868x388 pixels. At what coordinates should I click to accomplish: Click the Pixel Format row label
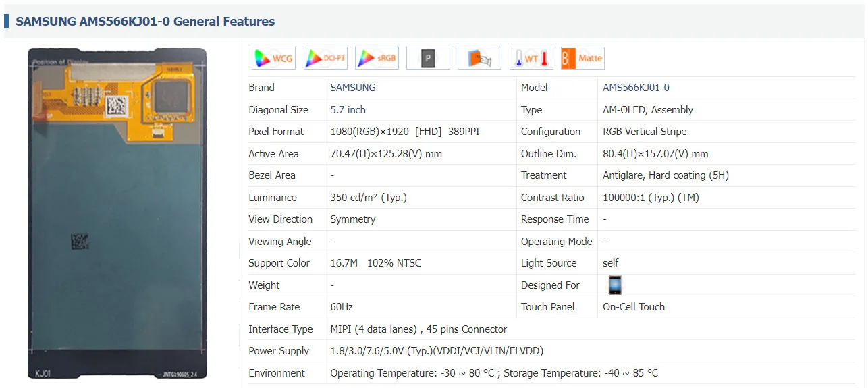click(x=276, y=132)
